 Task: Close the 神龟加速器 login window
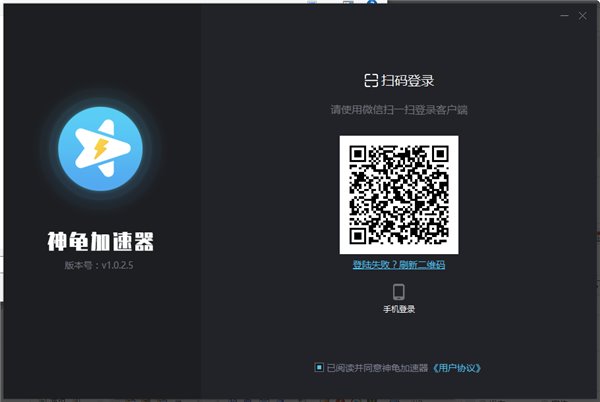582,16
